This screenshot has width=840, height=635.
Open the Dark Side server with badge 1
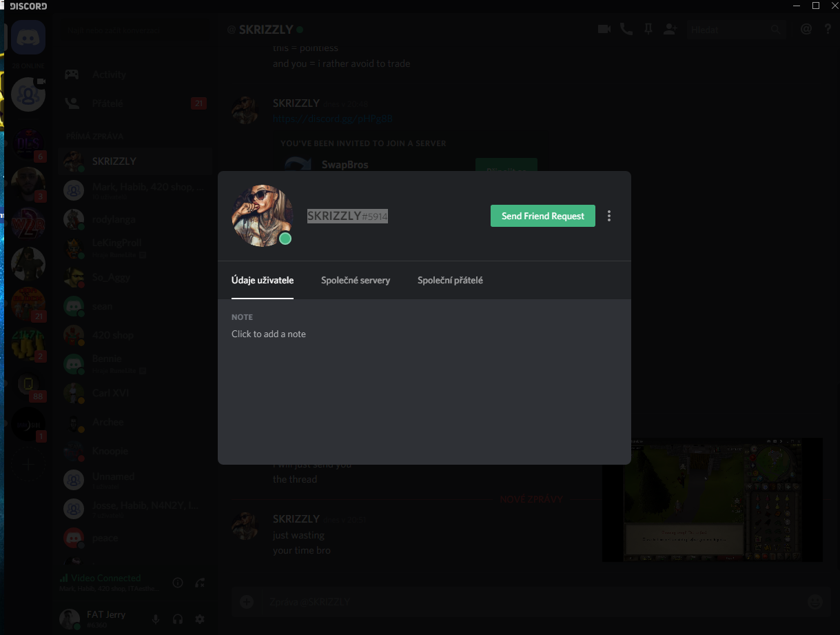28,424
